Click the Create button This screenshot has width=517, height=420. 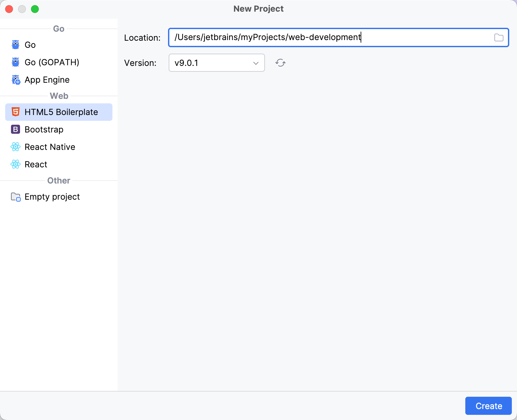coord(488,406)
